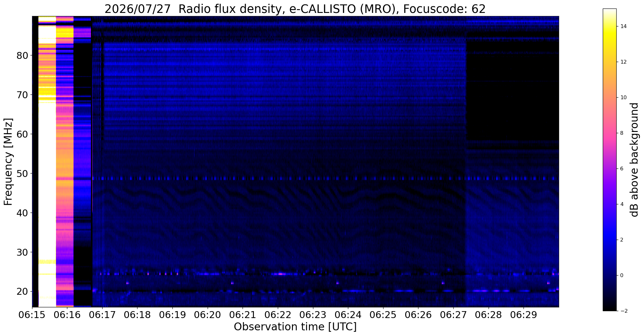
Task: Click the 70 MHz frequency tick label
Action: 22,95
